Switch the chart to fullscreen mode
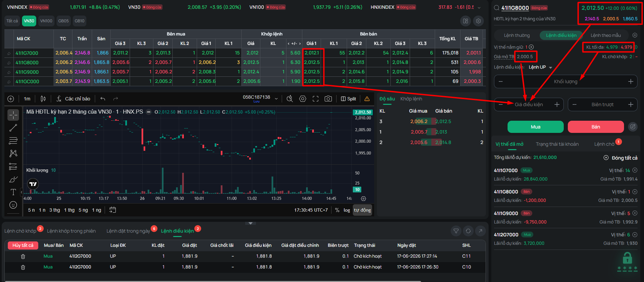Image resolution: width=644 pixels, height=282 pixels. point(316,99)
